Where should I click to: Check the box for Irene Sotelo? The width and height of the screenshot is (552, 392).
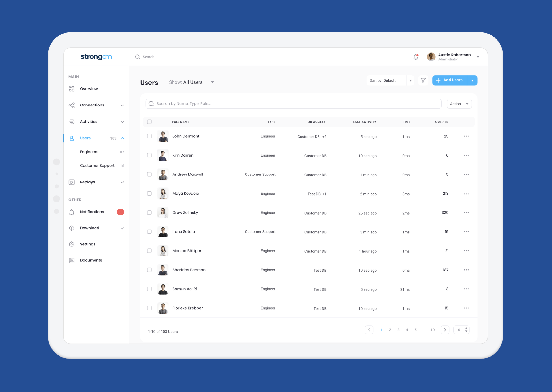(149, 231)
